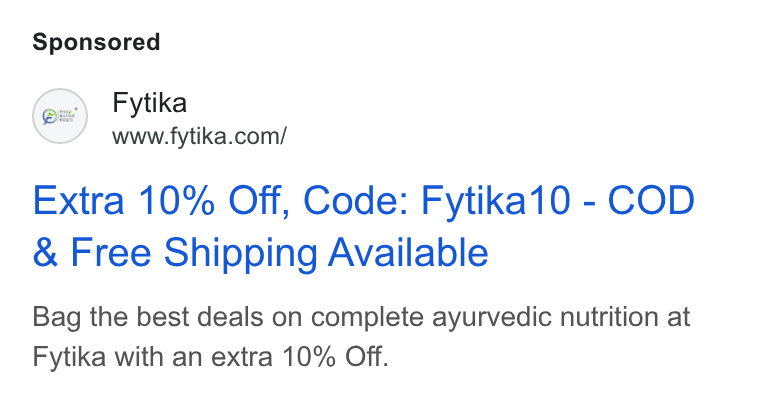Click the word 'COD' in headline
Image resolution: width=760 pixels, height=398 pixels.
(651, 200)
